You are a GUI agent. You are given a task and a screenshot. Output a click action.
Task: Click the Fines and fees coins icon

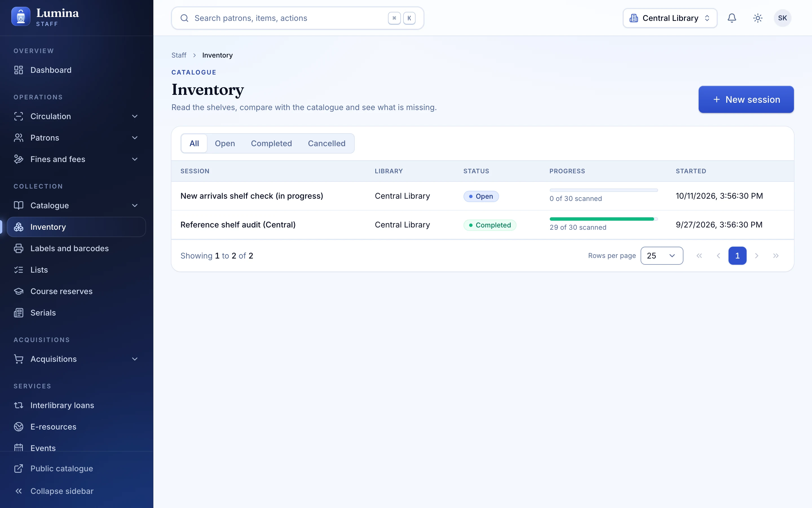click(18, 159)
